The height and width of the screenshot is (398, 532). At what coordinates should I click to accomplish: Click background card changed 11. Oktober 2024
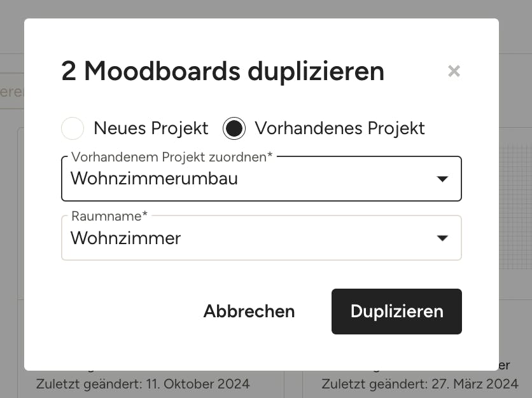click(151, 384)
